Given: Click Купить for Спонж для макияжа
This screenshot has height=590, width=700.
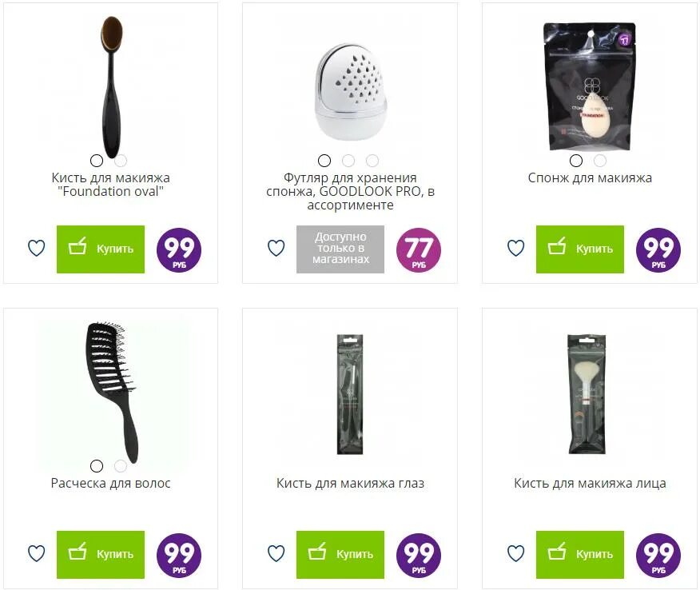Looking at the screenshot, I should click(580, 249).
